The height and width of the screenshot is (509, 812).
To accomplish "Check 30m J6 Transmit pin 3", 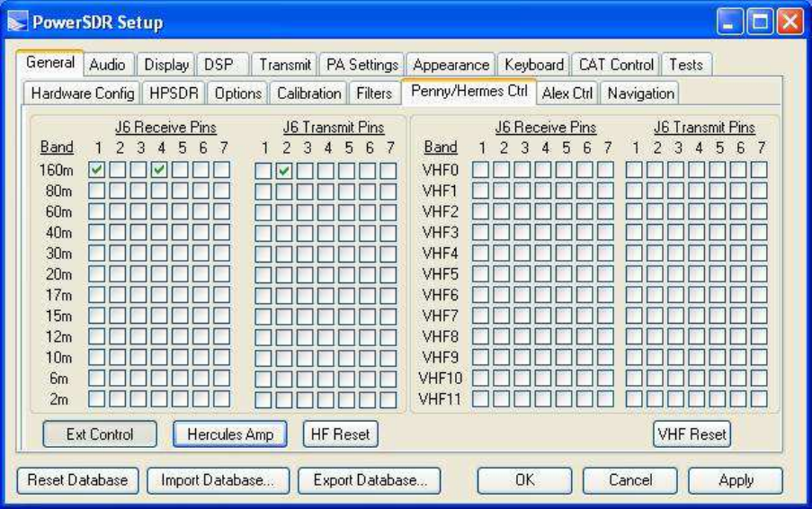I will [x=305, y=254].
